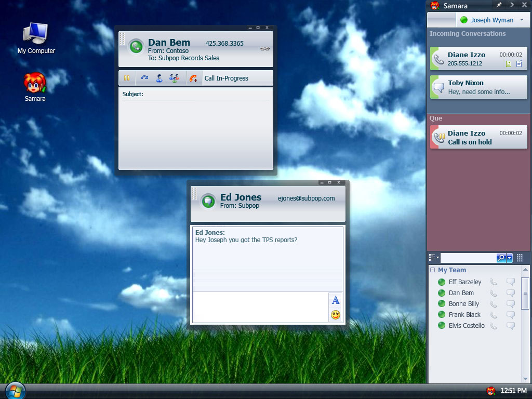Click the 12:51 PM taskbar clock
The height and width of the screenshot is (399, 532).
[x=513, y=391]
